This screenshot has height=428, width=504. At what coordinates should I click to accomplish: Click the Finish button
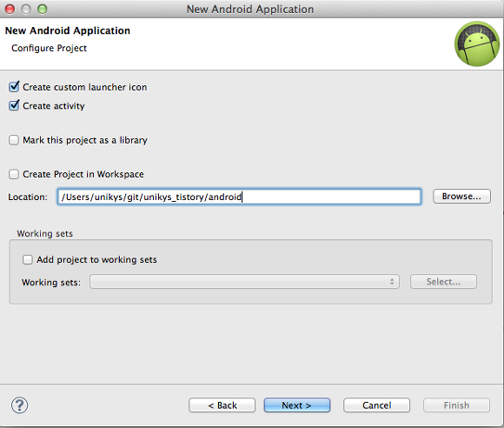[456, 405]
